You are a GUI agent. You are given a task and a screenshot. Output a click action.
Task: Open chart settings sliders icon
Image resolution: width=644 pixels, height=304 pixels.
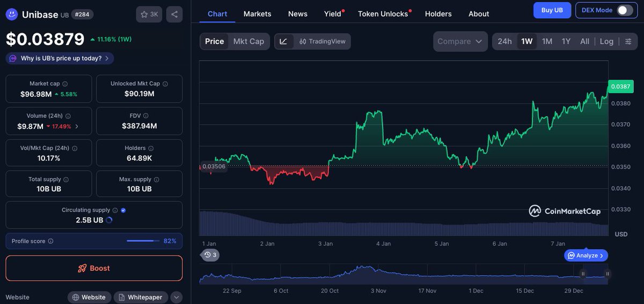click(x=628, y=41)
